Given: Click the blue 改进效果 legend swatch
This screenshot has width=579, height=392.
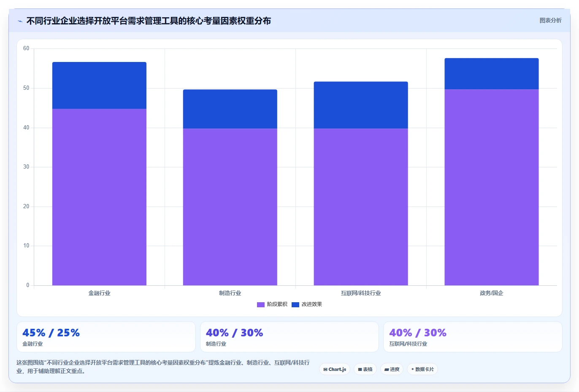Looking at the screenshot, I should pos(295,305).
